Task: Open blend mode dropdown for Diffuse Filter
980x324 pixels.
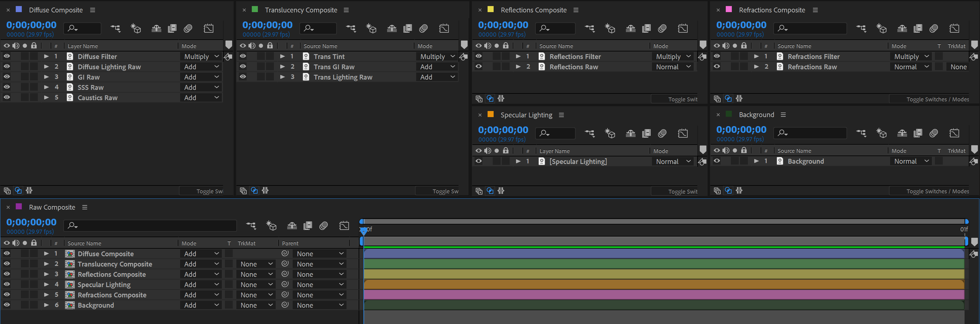Action: coord(201,56)
